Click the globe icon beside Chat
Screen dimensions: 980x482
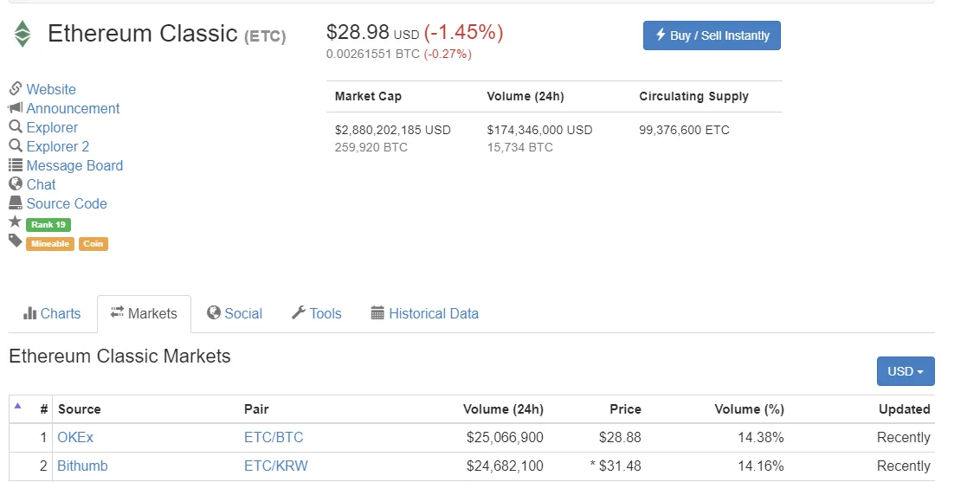[16, 183]
